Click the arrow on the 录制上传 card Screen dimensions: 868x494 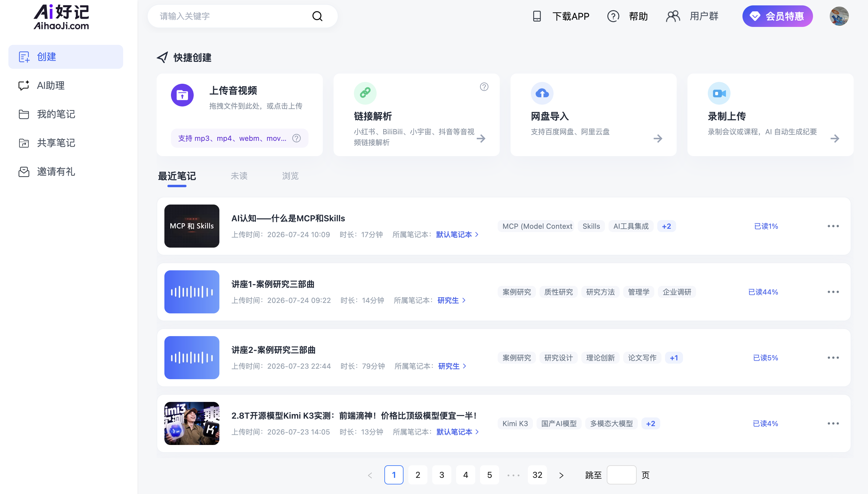pos(835,138)
